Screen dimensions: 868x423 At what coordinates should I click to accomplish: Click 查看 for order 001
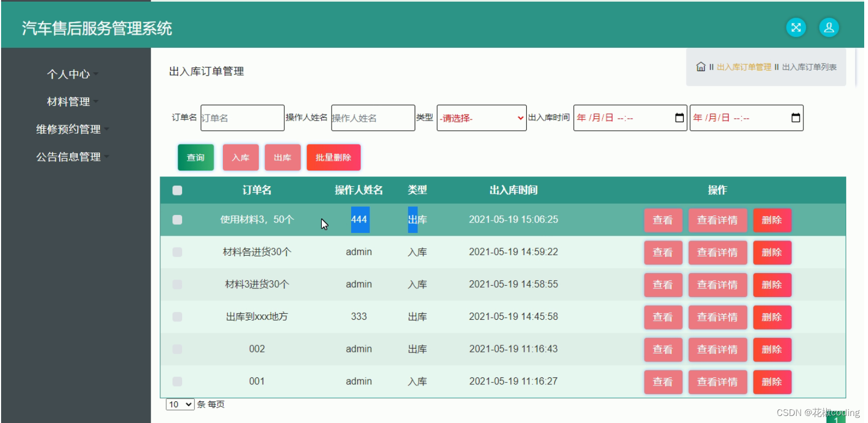tap(663, 382)
